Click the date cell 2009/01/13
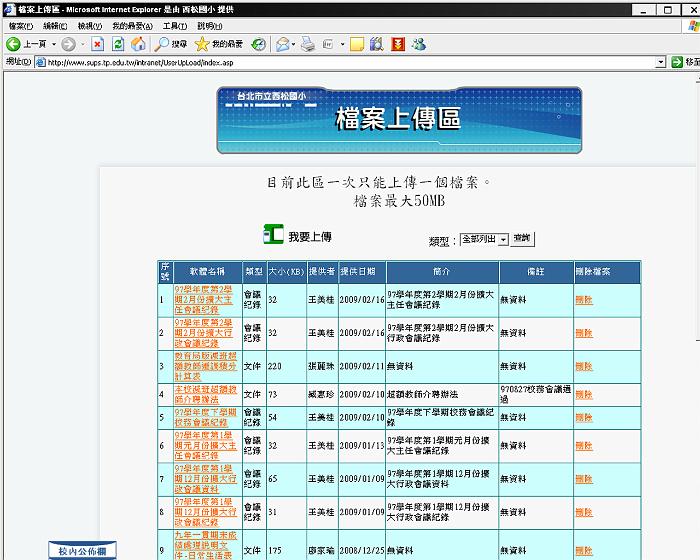Screen dimensions: 700x560 coord(362,446)
